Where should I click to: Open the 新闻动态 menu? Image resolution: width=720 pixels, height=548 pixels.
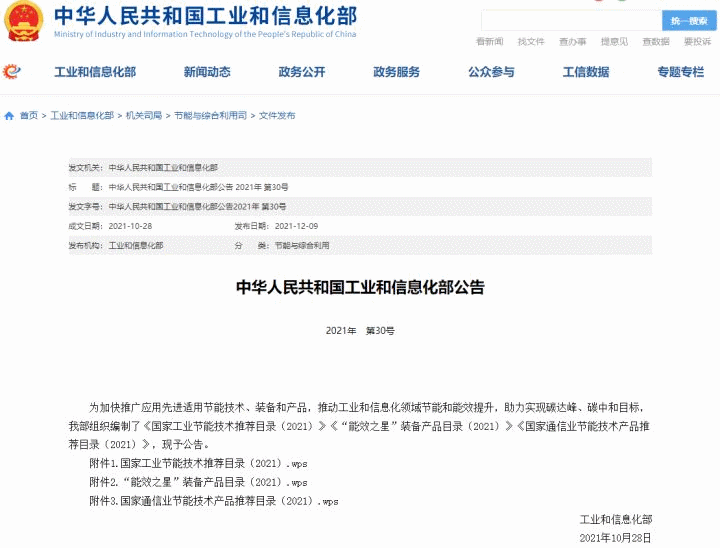tap(207, 72)
